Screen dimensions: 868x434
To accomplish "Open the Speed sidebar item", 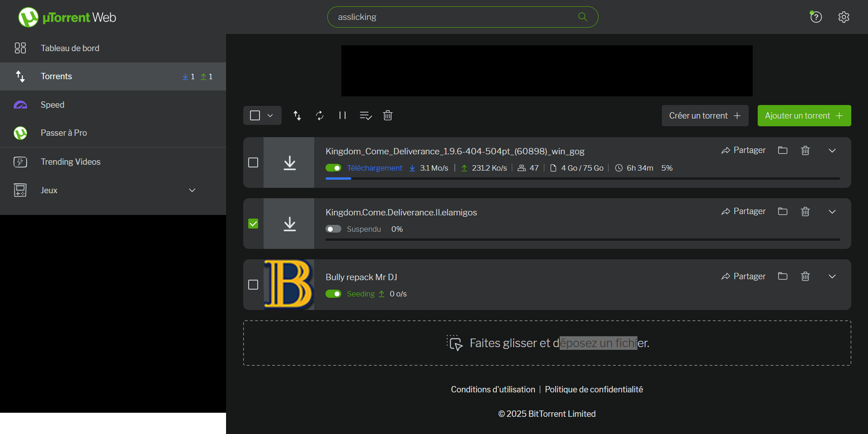I will point(52,105).
